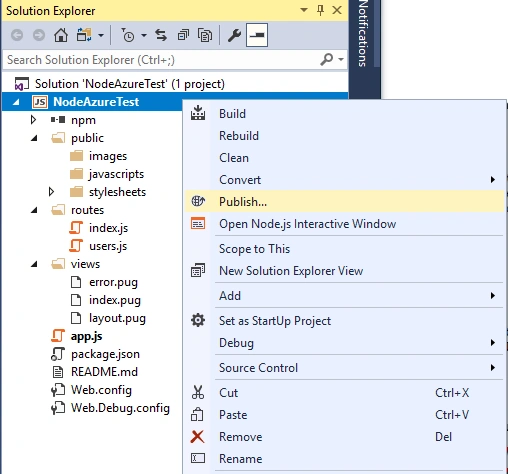Click Sync with Active Document arrows icon
508x474 pixels.
point(161,35)
